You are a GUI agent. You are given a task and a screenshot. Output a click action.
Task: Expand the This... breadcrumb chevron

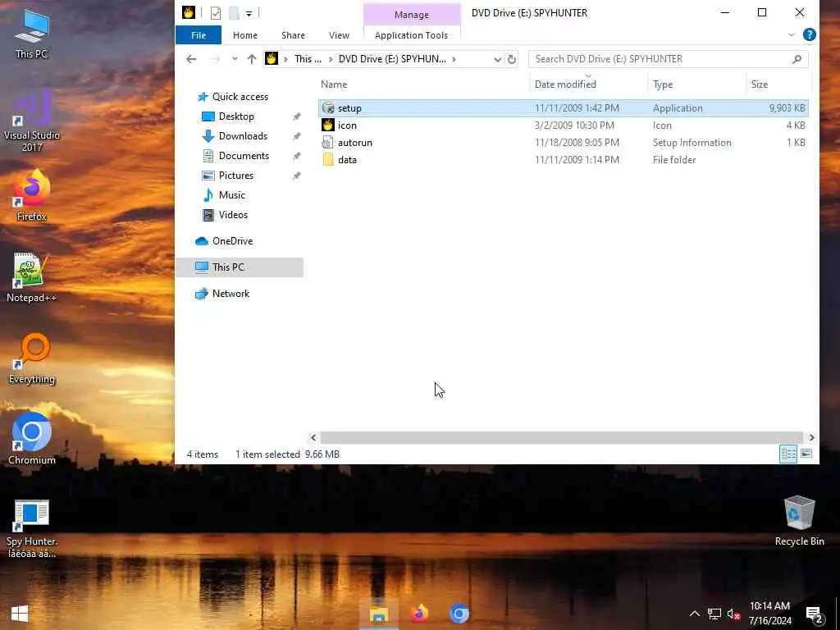tap(331, 59)
